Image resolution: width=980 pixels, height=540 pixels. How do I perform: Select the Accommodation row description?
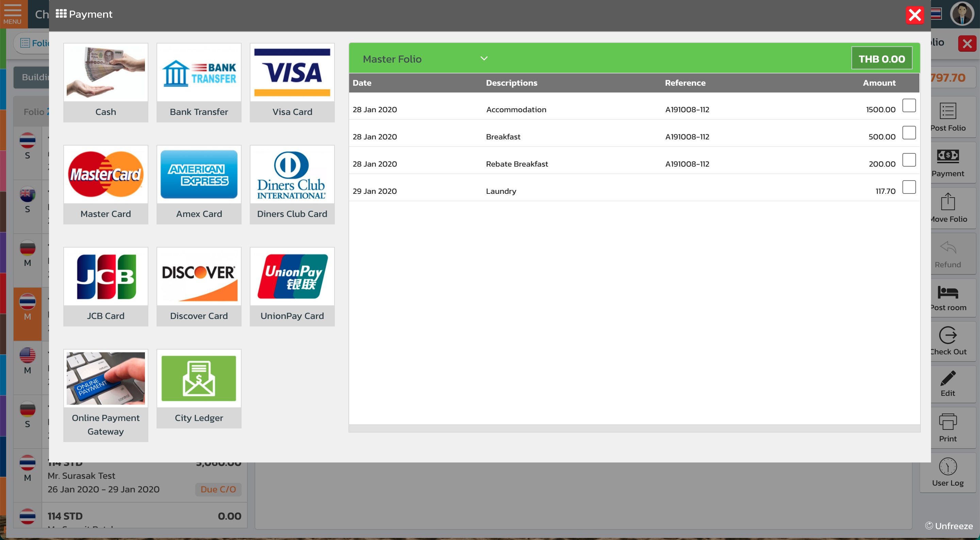click(516, 109)
